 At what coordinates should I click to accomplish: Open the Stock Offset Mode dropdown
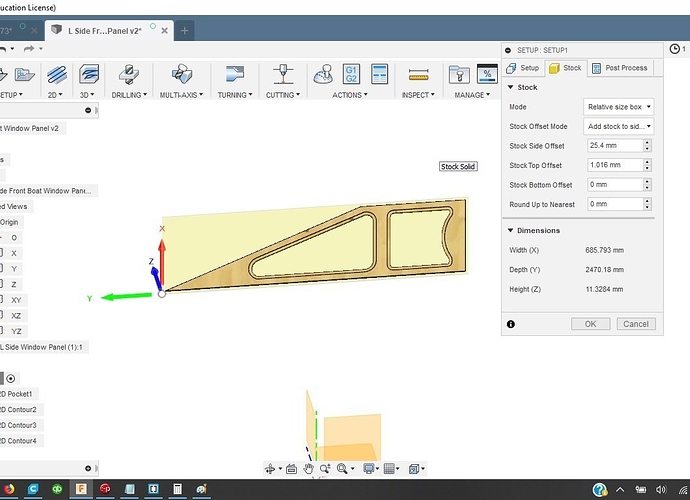click(618, 126)
